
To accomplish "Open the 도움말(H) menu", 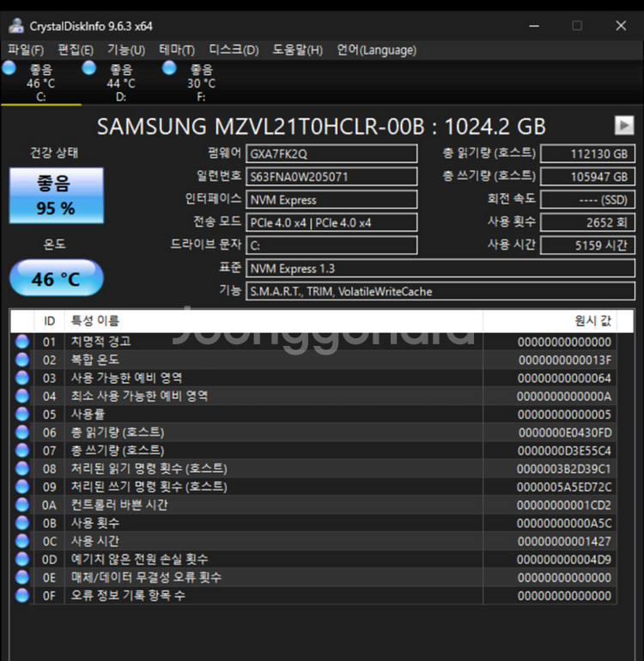I will (x=298, y=50).
